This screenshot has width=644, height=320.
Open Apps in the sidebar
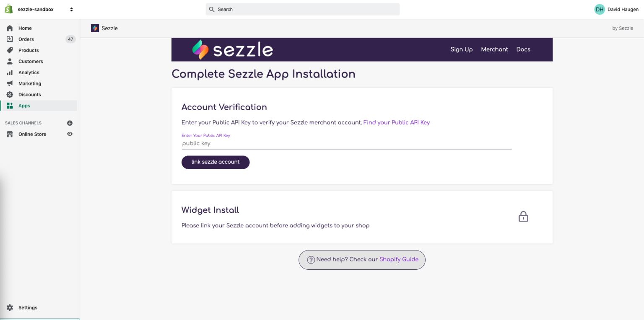[x=24, y=106]
